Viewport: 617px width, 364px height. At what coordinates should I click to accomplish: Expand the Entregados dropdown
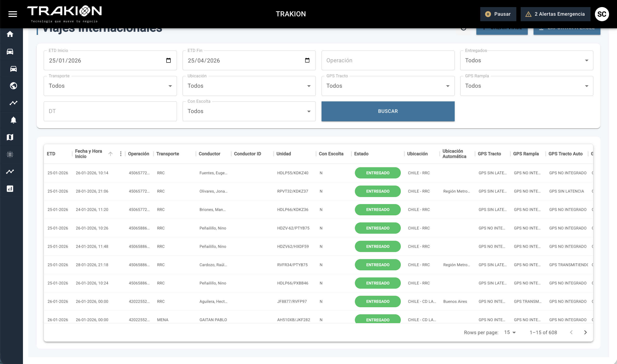[x=526, y=60]
